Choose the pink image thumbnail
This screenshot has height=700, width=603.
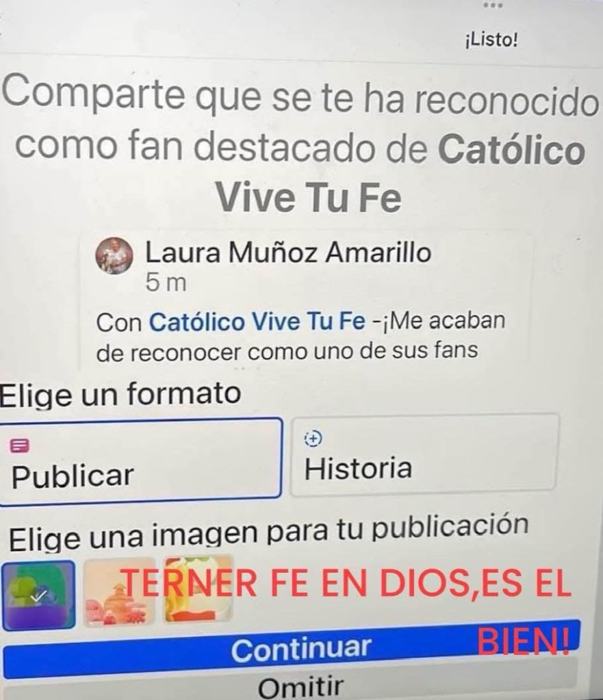pyautogui.click(x=120, y=591)
